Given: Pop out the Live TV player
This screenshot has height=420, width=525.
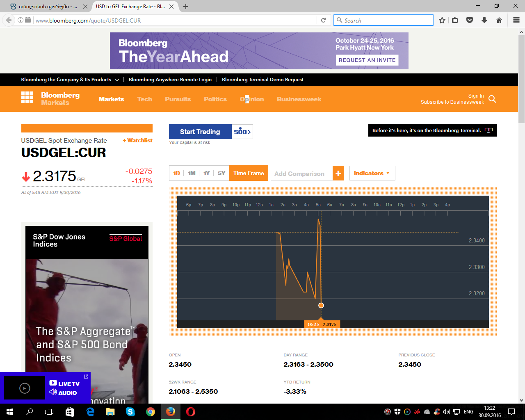Looking at the screenshot, I should tap(86, 377).
